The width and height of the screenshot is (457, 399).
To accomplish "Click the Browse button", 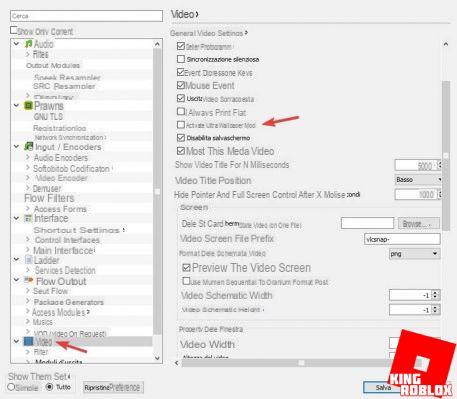I will [x=419, y=223].
